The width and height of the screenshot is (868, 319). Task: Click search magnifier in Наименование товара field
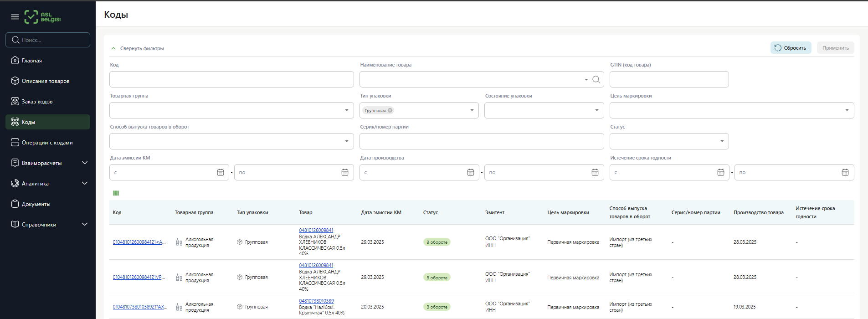(596, 80)
